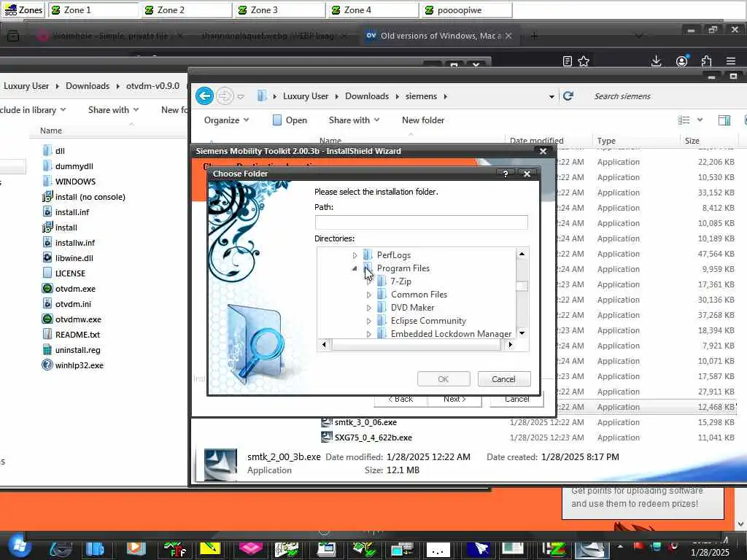This screenshot has width=747, height=560.
Task: Expand the DVD Maker folder node
Action: coord(368,308)
